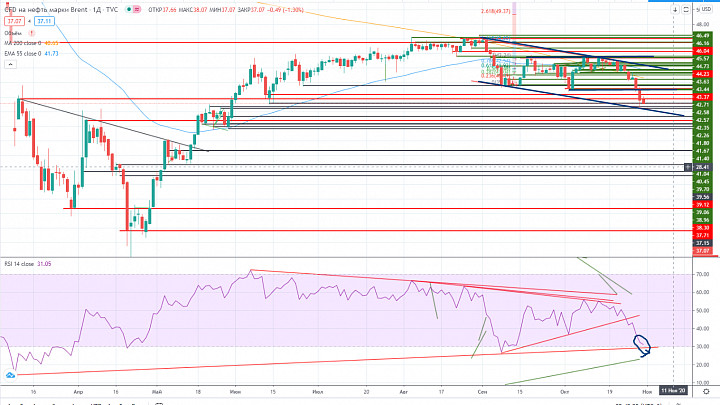Click the scroll-to-latest-bar arrow icon
The image size is (720, 405).
675,9
